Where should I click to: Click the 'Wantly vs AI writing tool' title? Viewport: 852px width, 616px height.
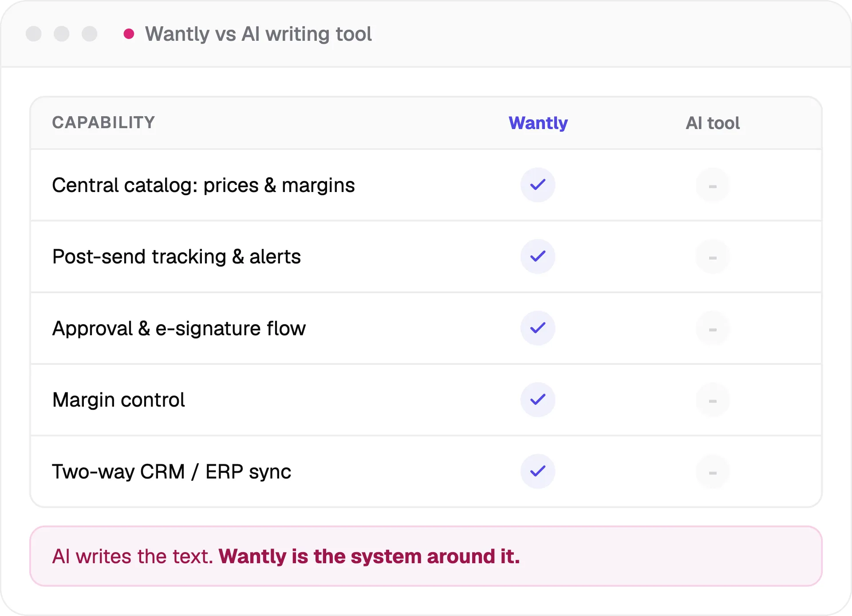click(x=258, y=34)
